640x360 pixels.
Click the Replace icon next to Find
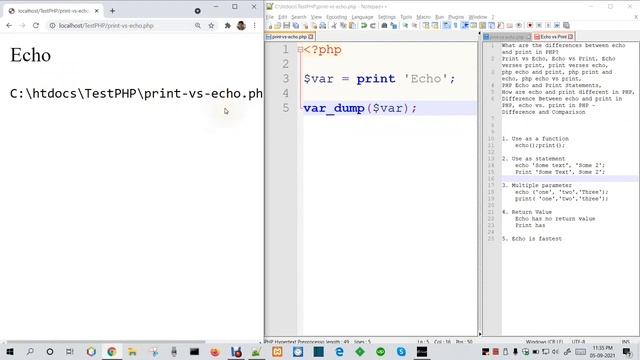pyautogui.click(x=393, y=25)
